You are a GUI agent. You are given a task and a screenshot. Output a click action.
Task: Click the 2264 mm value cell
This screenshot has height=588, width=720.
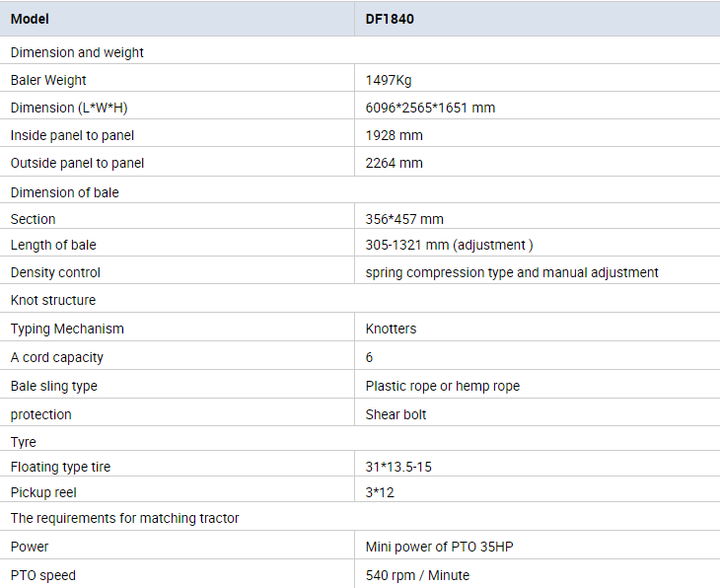395,163
